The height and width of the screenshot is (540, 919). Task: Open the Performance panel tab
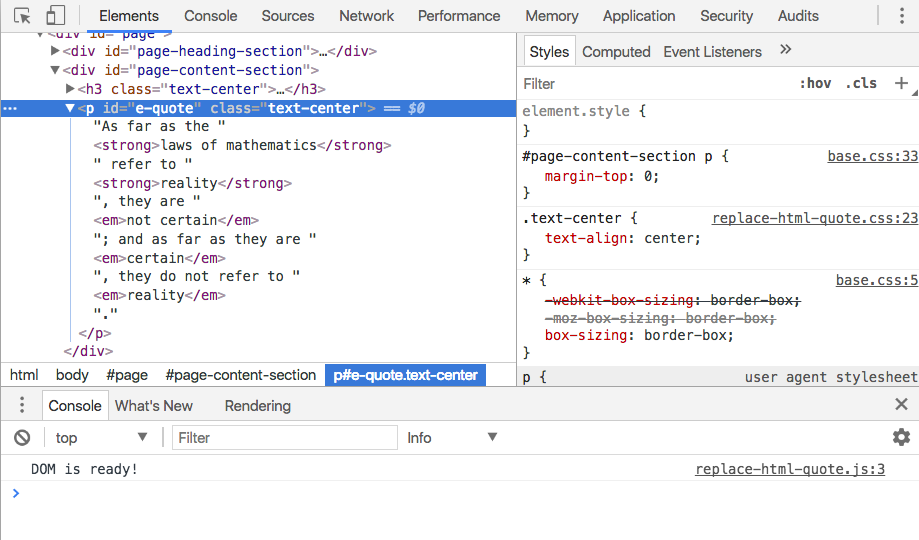[459, 16]
